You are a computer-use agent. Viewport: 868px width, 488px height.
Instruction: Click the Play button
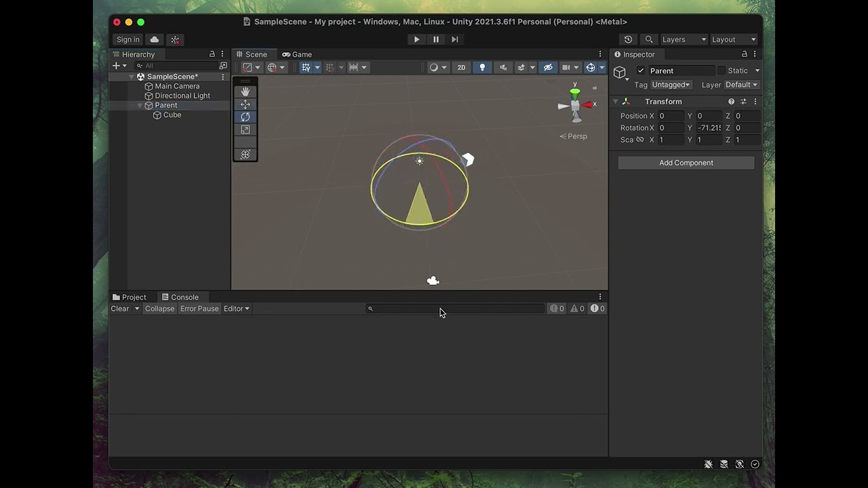click(416, 39)
